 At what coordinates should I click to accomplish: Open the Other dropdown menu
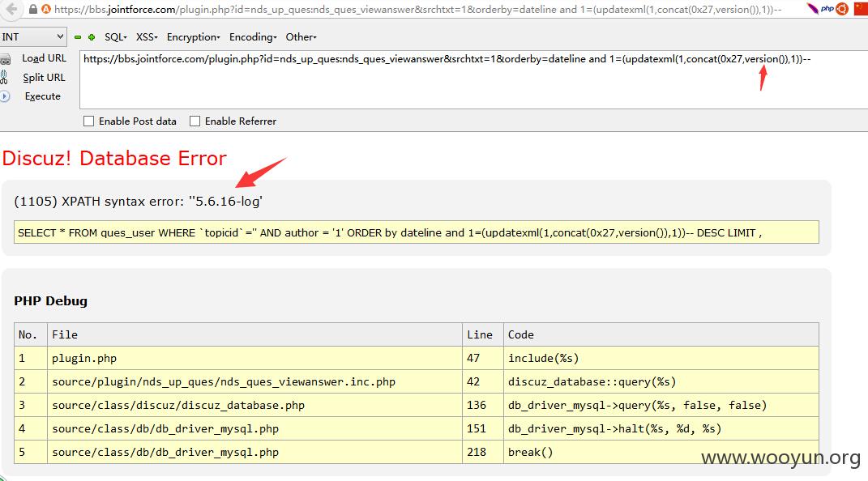pyautogui.click(x=301, y=37)
